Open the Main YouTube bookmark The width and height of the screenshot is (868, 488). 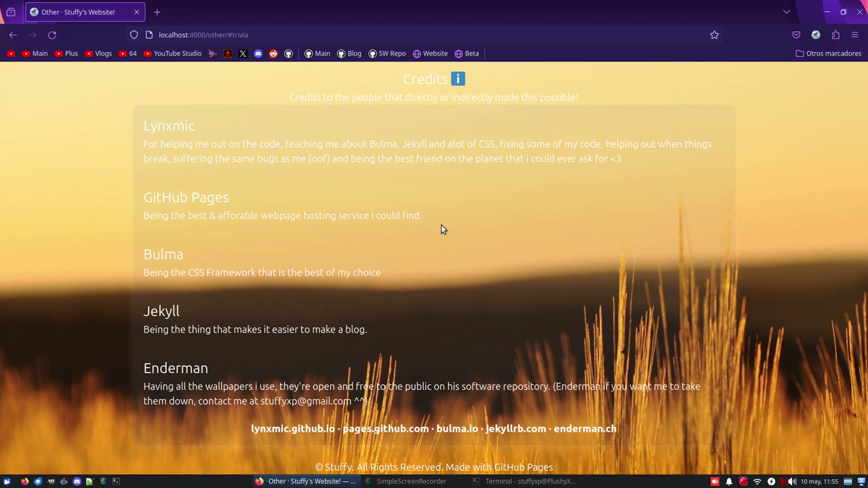pos(35,54)
